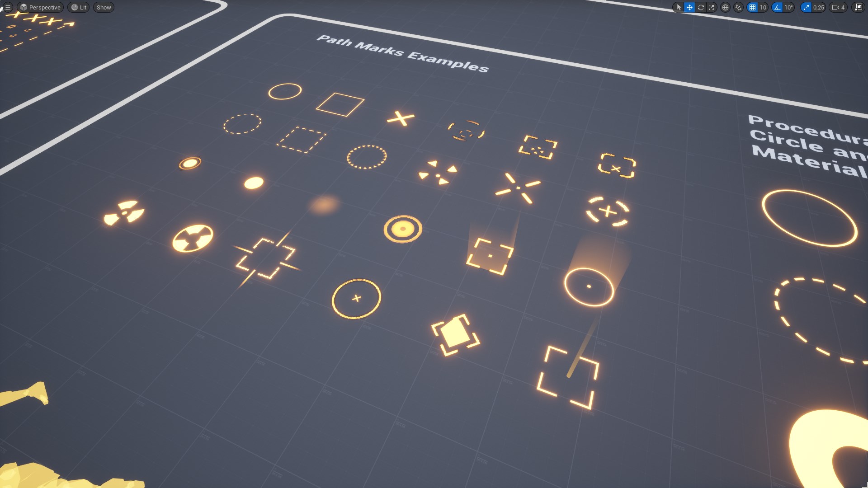Toggle coordinate system dropdown arrow

coord(726,7)
